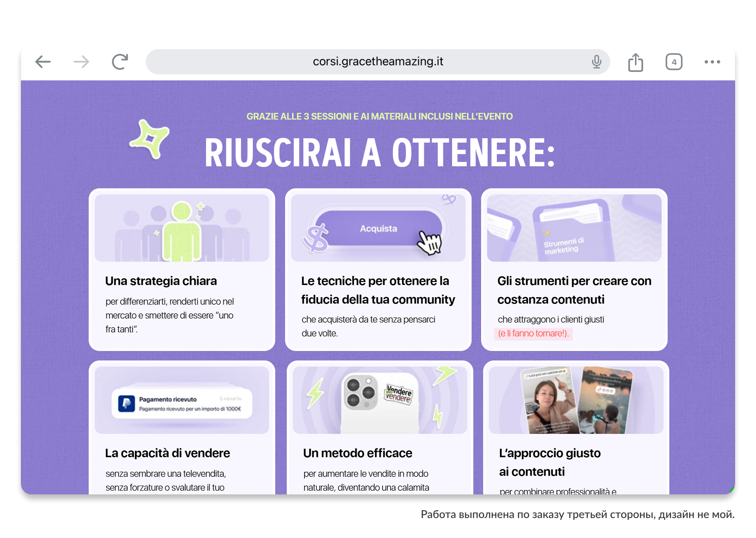Screen dimensions: 756x538
Task: Open the share icon in the toolbar
Action: pos(635,62)
